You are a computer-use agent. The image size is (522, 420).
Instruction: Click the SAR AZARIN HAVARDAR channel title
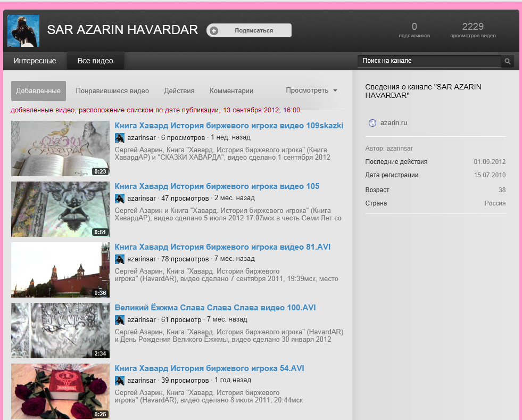point(122,30)
